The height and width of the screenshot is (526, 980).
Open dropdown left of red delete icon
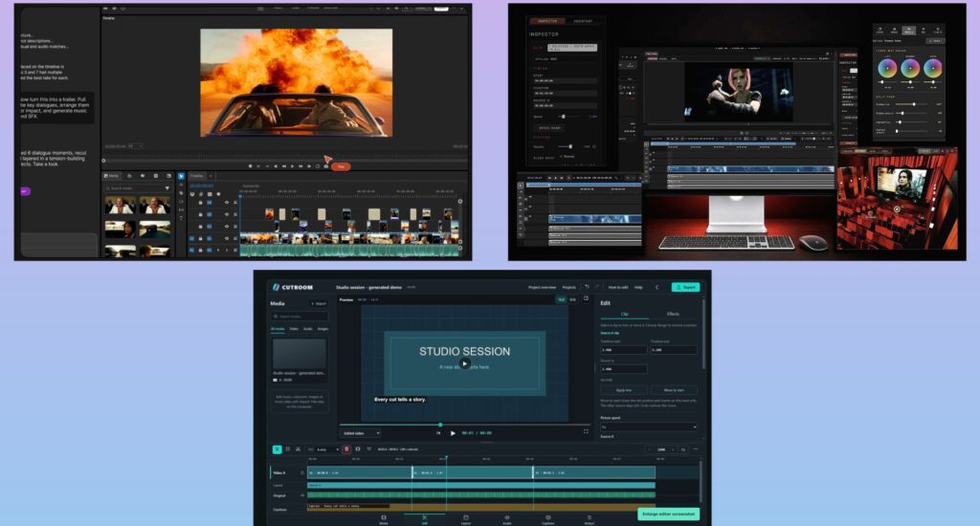(x=327, y=449)
